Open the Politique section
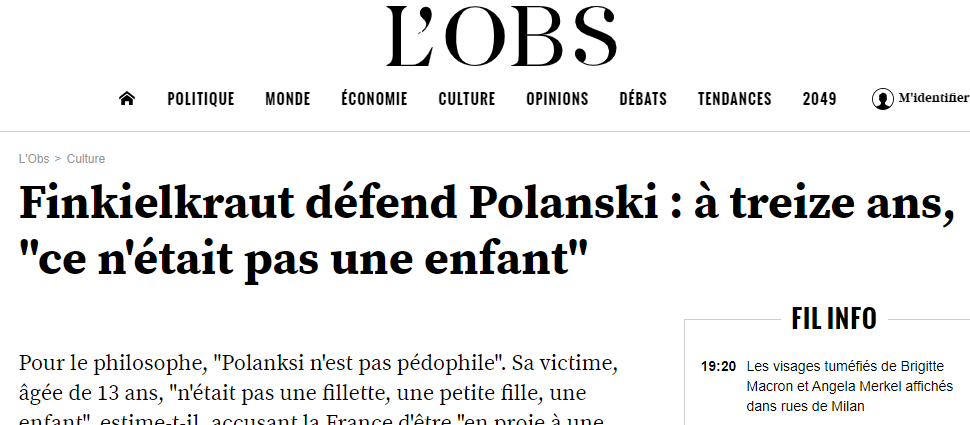This screenshot has height=425, width=970. [200, 99]
